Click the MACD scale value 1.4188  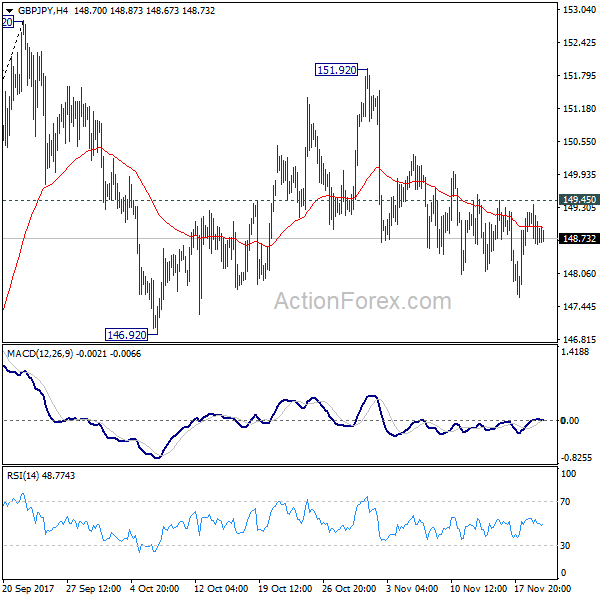575,352
